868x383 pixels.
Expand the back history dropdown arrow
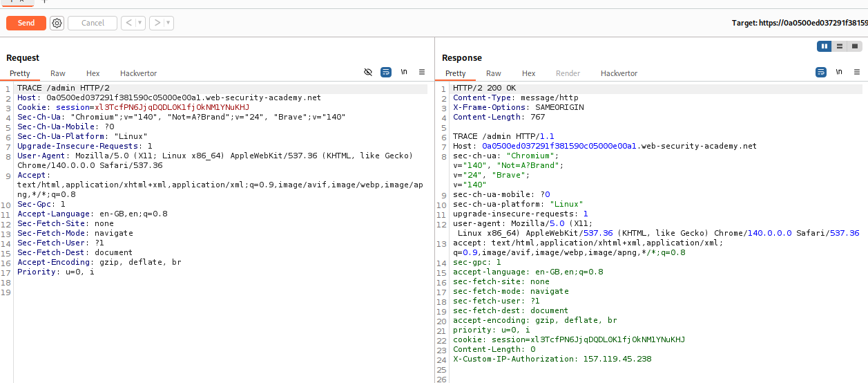pos(140,23)
